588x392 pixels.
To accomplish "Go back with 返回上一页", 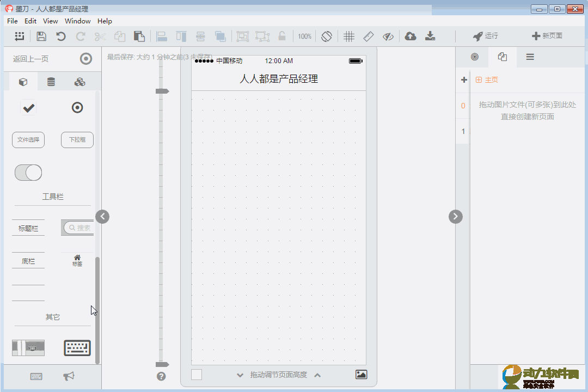I will pos(30,59).
